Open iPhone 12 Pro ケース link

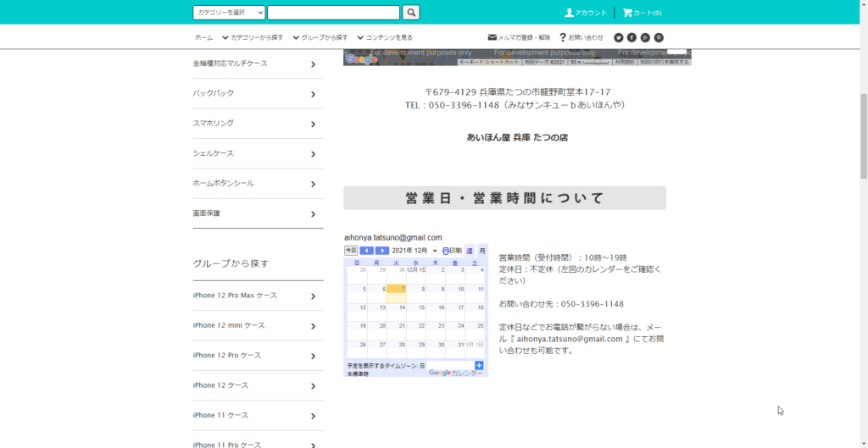click(227, 355)
